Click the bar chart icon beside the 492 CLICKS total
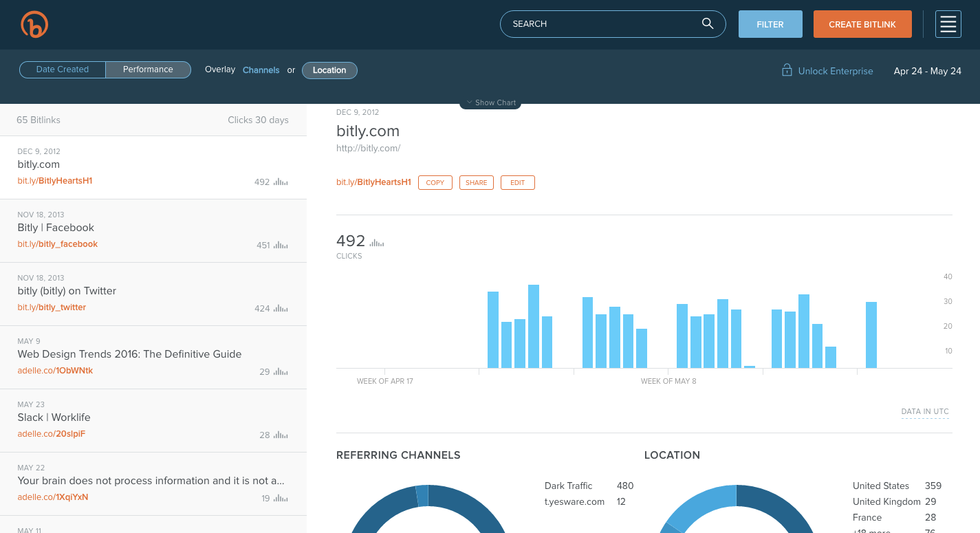This screenshot has width=980, height=533. [x=378, y=241]
